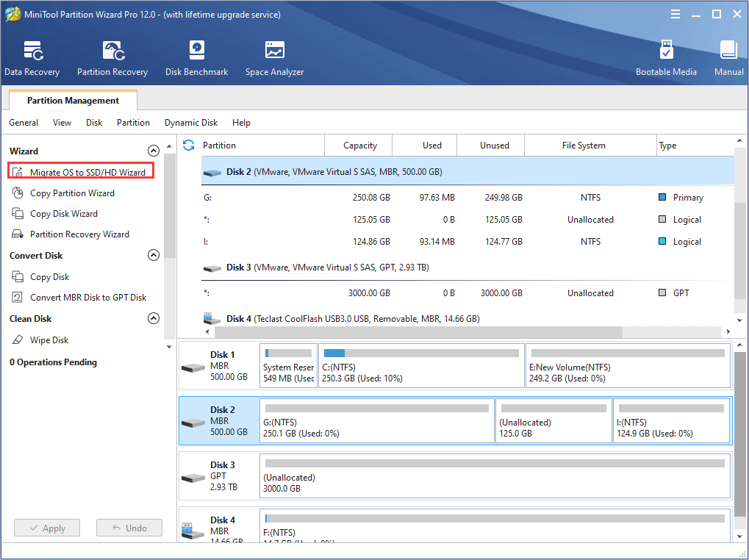Sort by the Capacity column header
This screenshot has height=560, width=749.
[x=358, y=145]
